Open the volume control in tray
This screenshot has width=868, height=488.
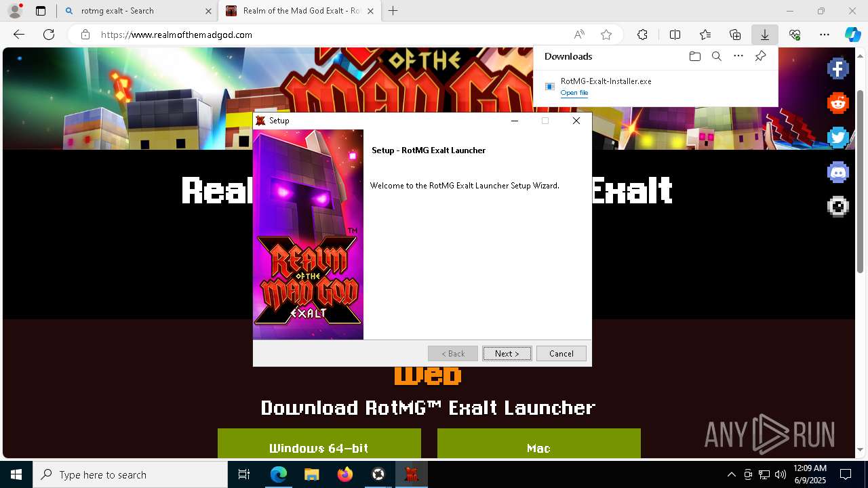(781, 474)
